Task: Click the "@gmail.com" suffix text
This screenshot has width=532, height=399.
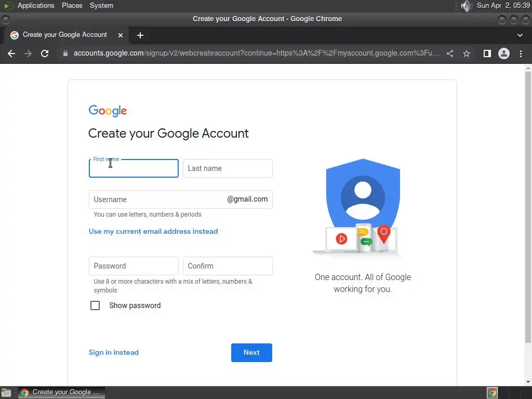Action: [247, 199]
